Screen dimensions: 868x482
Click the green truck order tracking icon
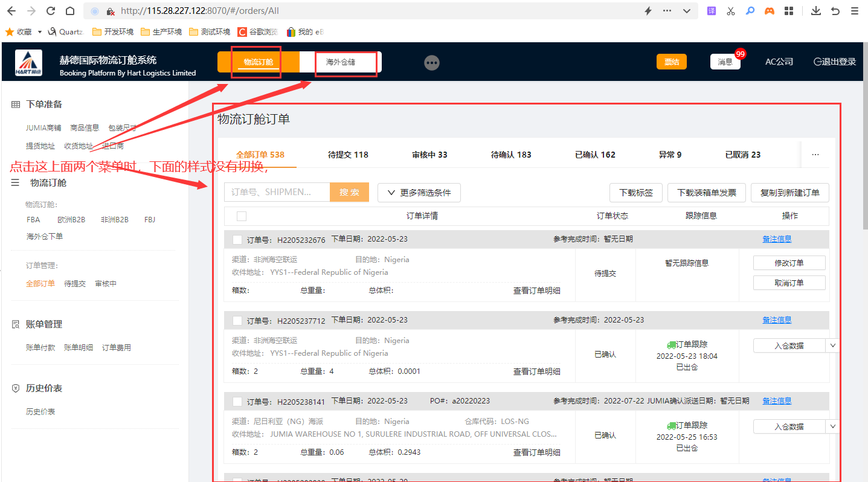point(671,344)
